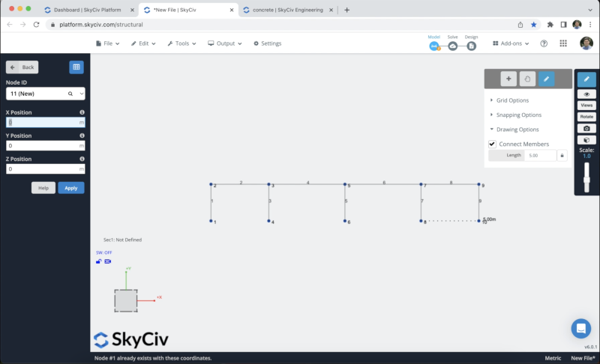Click the blue unlock icon
Image resolution: width=600 pixels, height=364 pixels.
coord(99,261)
